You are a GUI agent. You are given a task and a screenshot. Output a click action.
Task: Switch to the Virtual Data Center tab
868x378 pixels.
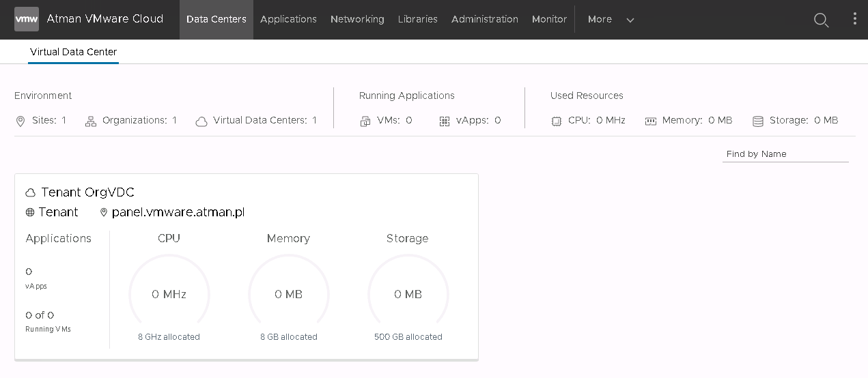73,52
